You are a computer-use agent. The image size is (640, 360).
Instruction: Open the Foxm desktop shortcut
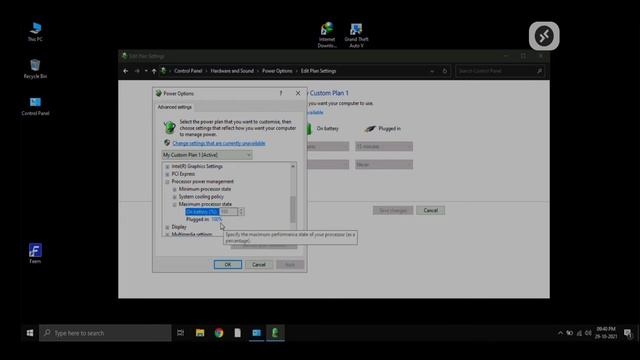point(35,253)
